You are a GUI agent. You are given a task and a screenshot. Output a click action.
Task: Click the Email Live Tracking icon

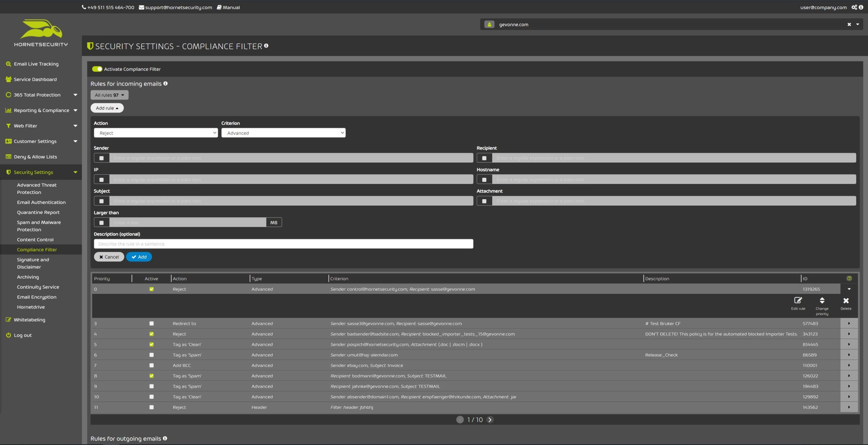8,64
